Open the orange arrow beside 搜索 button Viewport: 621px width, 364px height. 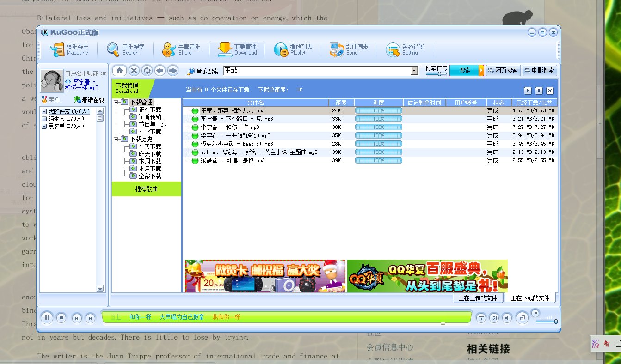click(x=481, y=71)
